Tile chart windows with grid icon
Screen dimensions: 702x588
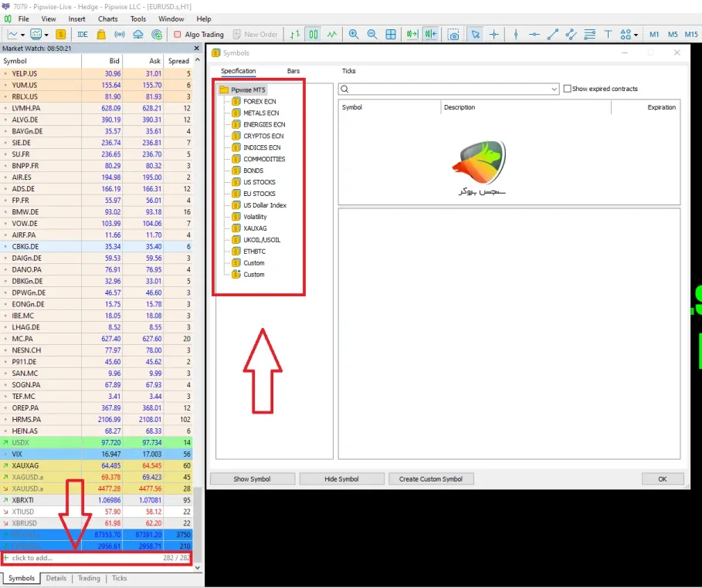point(391,35)
